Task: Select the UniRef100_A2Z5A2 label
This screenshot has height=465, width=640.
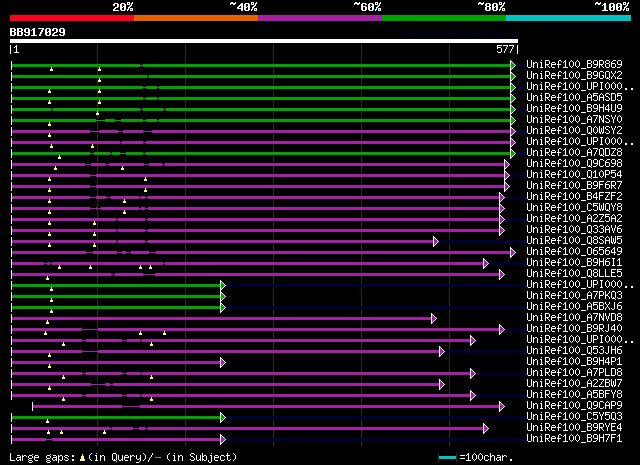Action: point(574,218)
